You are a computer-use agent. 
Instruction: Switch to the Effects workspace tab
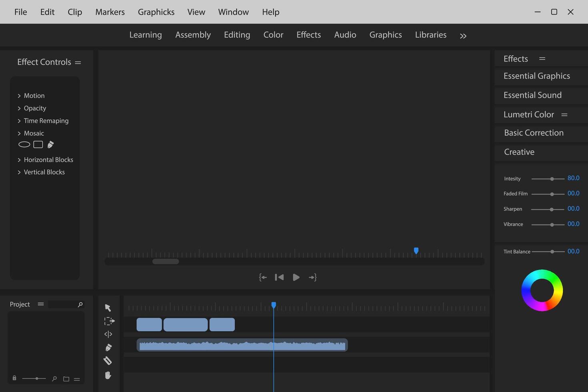[x=308, y=35]
